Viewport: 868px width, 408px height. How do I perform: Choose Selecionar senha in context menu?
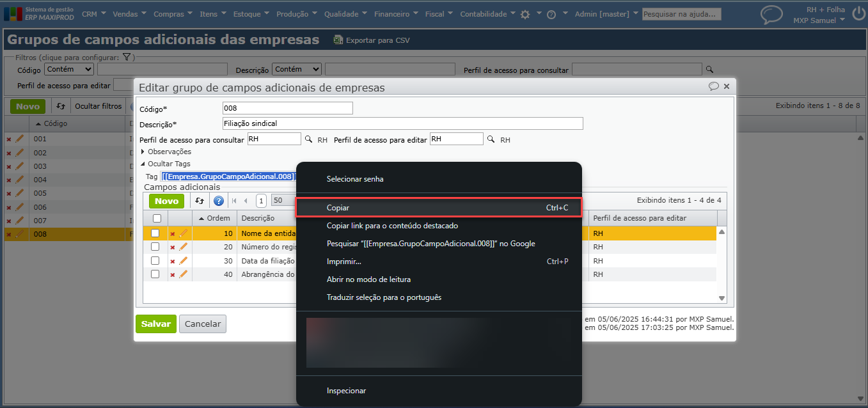(x=439, y=179)
